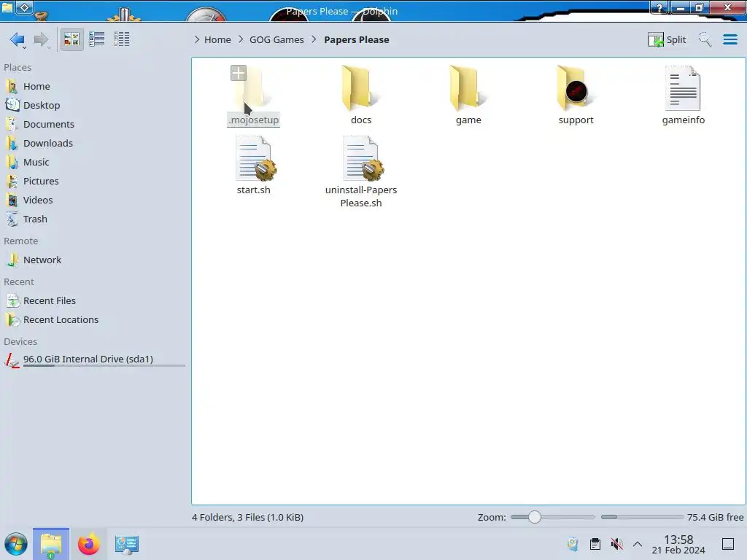Viewport: 747px width, 560px height.
Task: Click window help question mark button
Action: [x=659, y=7]
